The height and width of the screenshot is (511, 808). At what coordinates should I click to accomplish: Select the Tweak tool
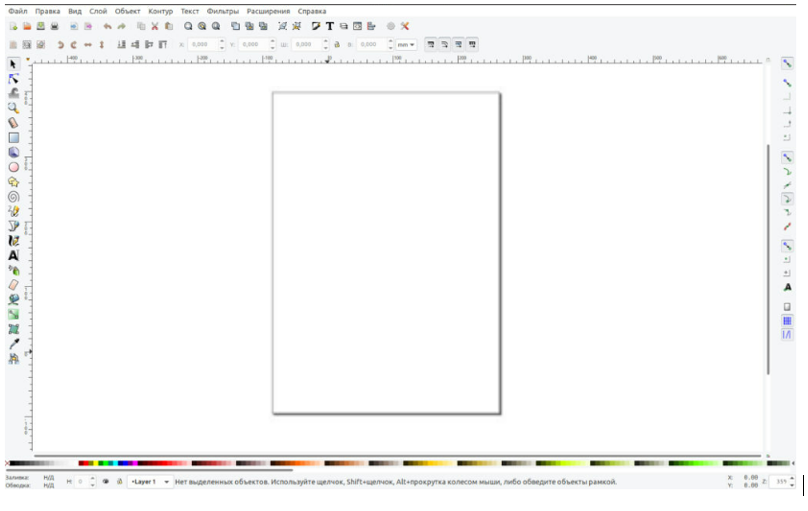(13, 93)
